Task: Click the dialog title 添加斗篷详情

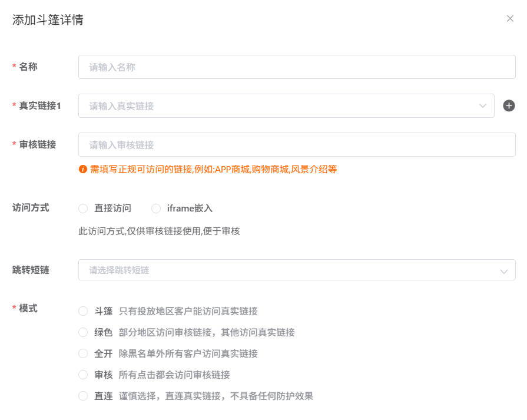Action: click(x=47, y=19)
